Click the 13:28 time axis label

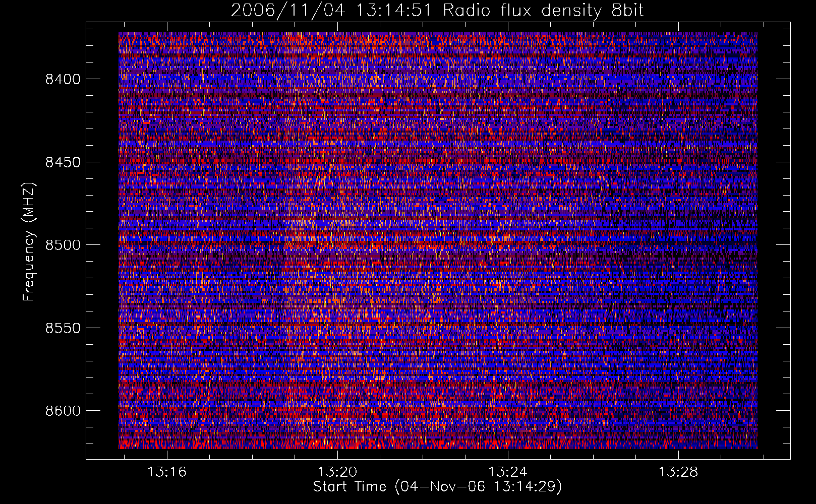point(678,472)
